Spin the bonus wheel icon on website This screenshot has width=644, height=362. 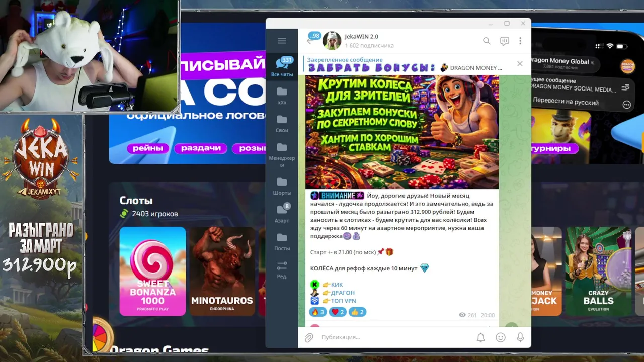pyautogui.click(x=100, y=335)
